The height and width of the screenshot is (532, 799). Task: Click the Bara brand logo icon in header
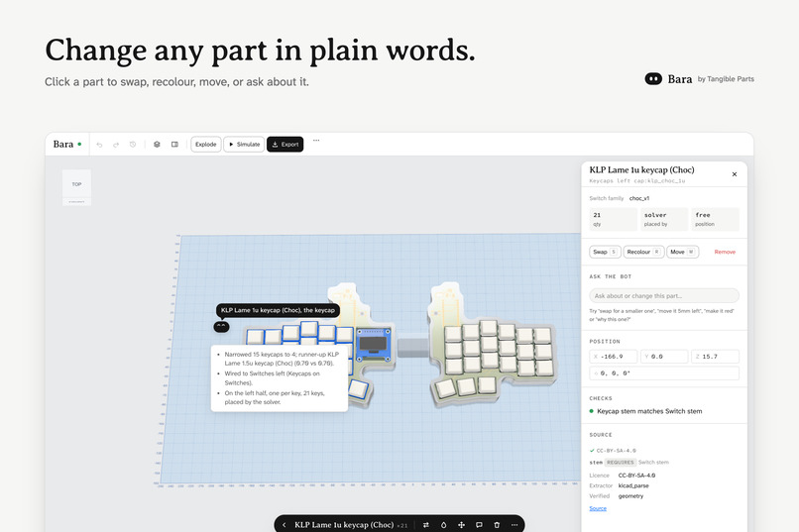point(653,79)
